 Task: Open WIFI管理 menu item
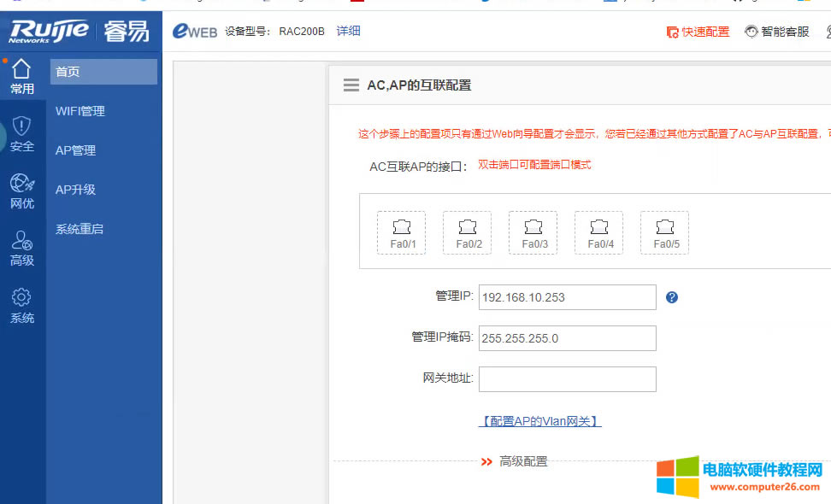80,111
